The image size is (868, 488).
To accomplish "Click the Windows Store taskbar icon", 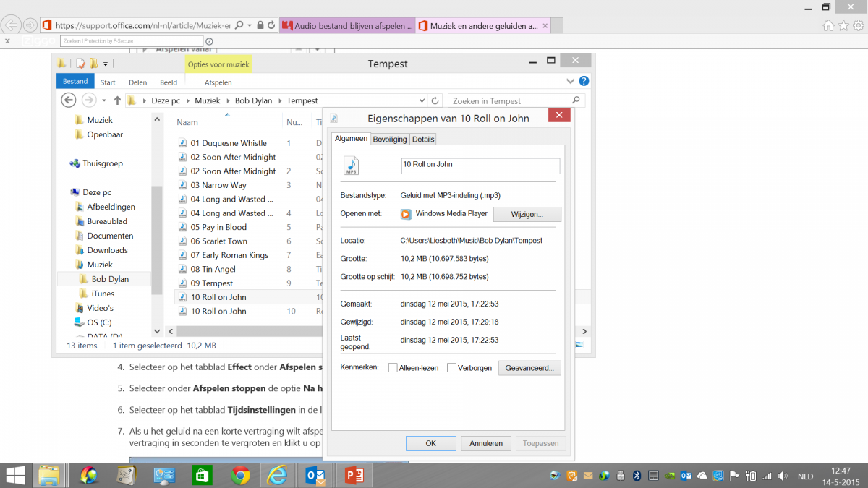I will 202,475.
